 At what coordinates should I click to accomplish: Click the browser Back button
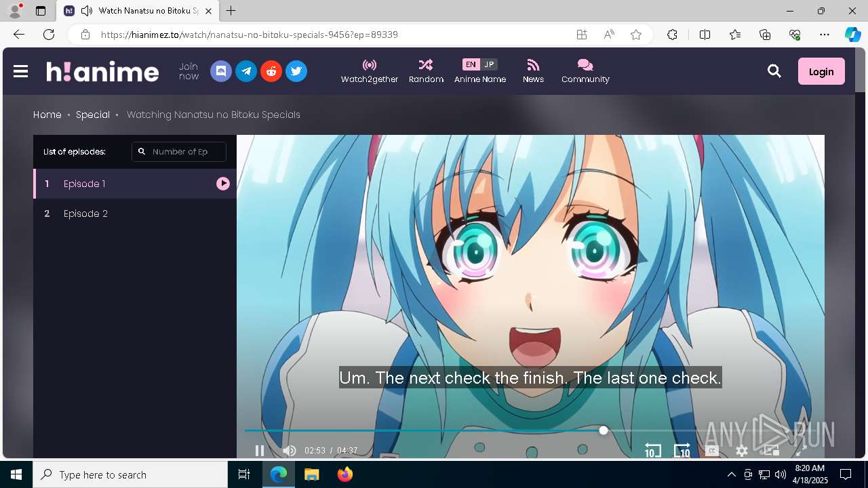(x=19, y=35)
